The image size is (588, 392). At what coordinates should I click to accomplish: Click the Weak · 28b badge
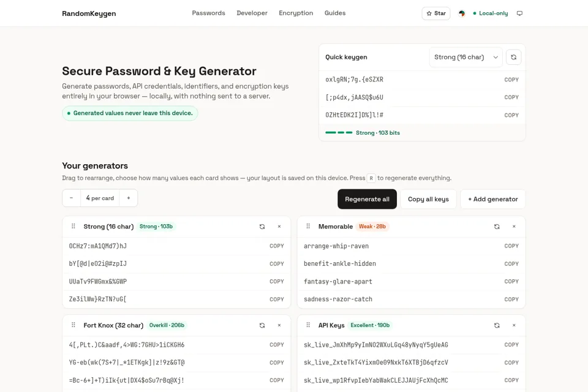(372, 226)
